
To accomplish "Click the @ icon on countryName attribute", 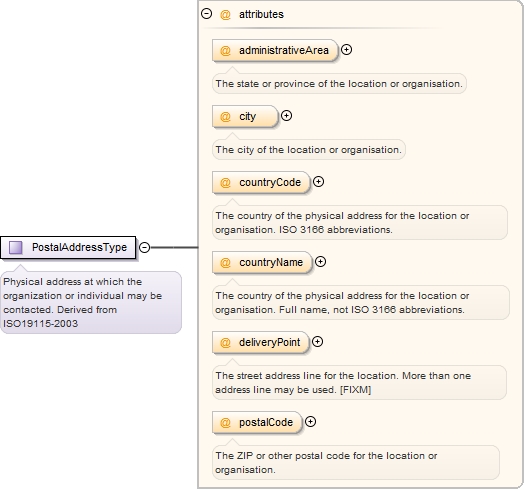I will tap(225, 263).
